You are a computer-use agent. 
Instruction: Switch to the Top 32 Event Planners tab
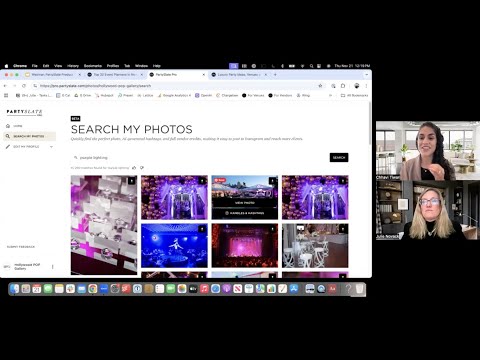pos(115,75)
